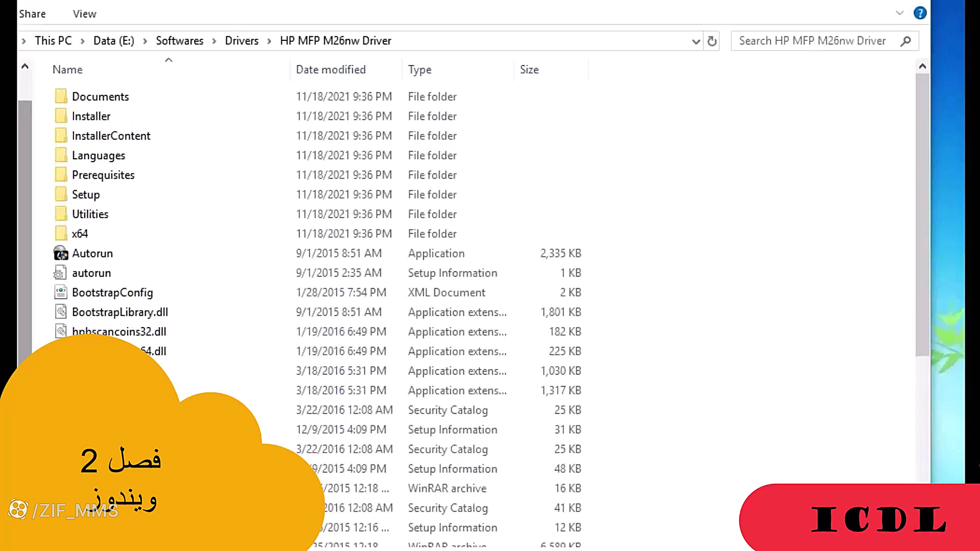Click the 1,317 KB size cell
The height and width of the screenshot is (551, 980).
[560, 390]
